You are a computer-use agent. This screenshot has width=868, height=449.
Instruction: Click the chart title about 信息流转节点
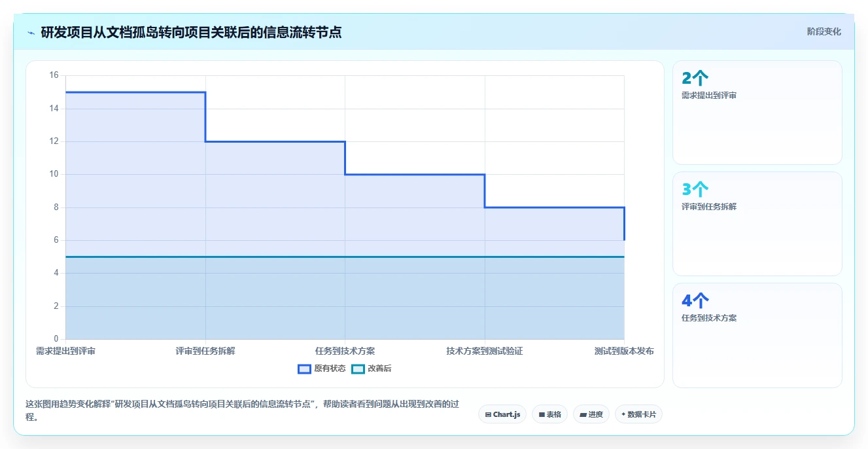pos(191,32)
